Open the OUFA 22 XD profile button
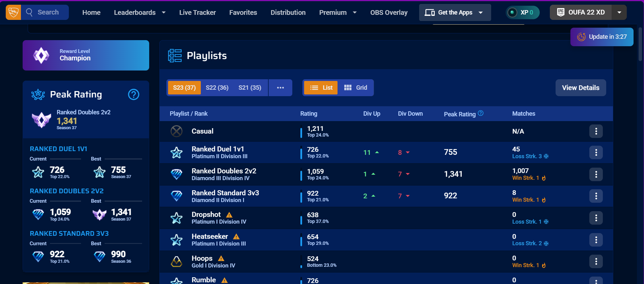 click(581, 12)
